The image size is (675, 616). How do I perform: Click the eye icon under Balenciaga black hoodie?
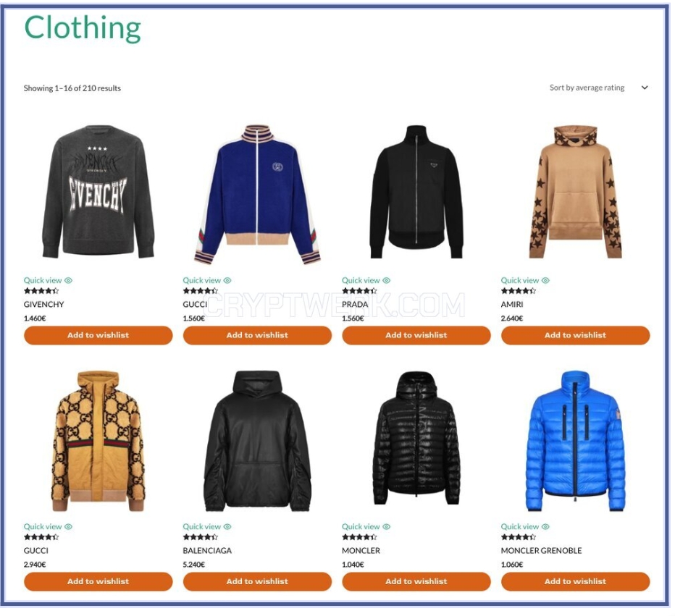pos(227,526)
